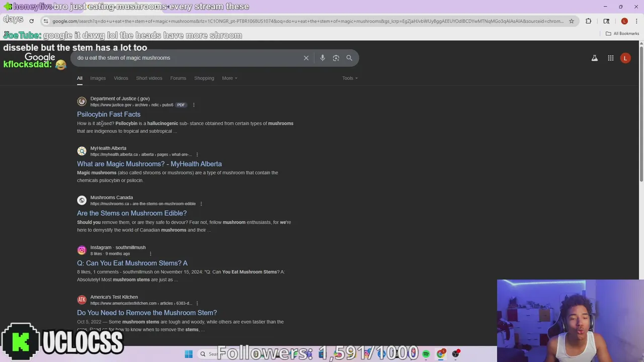Reload the page with the refresh icon
This screenshot has width=644, height=362.
pyautogui.click(x=31, y=21)
